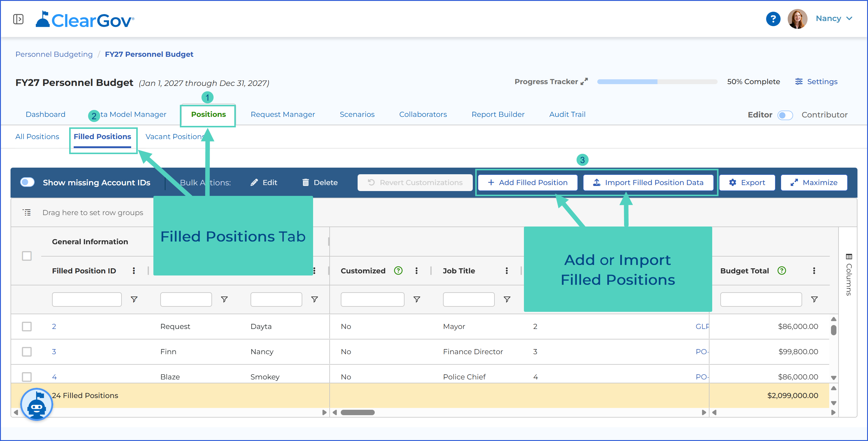Select the All Positions sub-tab
The image size is (868, 441).
[x=37, y=137]
